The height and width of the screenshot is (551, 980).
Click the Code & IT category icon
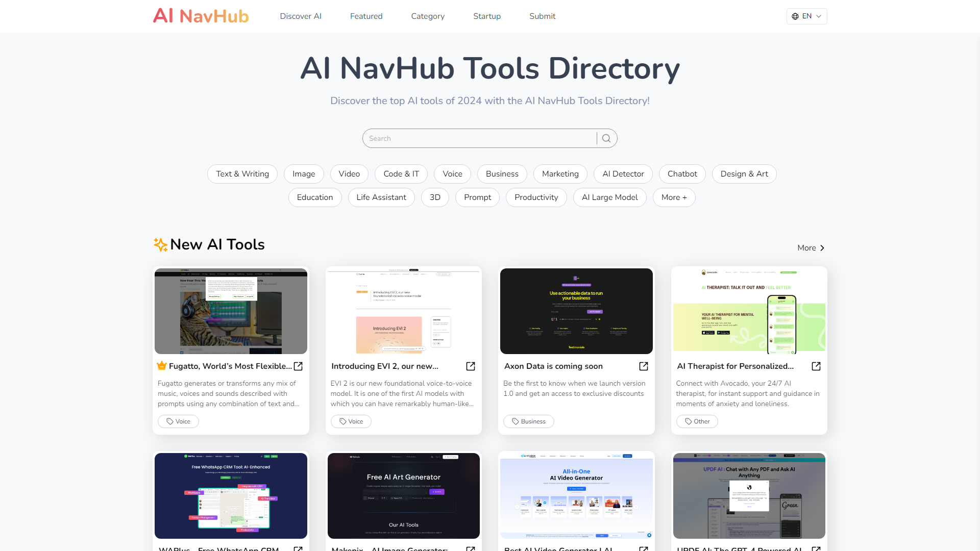coord(401,174)
